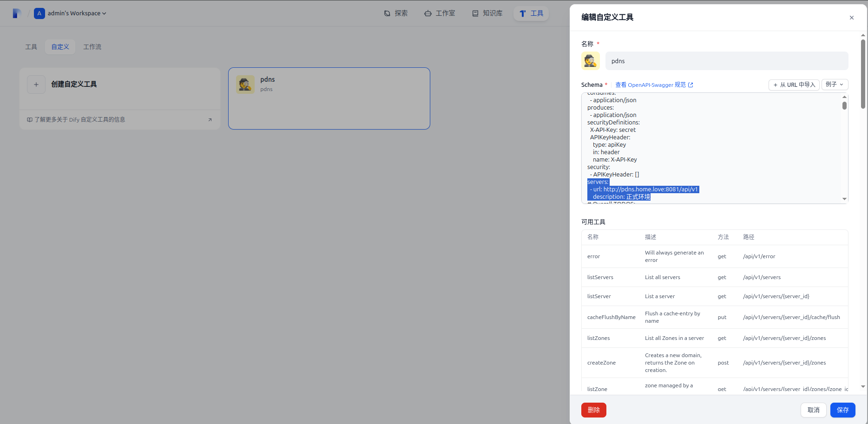
Task: Click the highlighted servers url line
Action: coord(643,189)
